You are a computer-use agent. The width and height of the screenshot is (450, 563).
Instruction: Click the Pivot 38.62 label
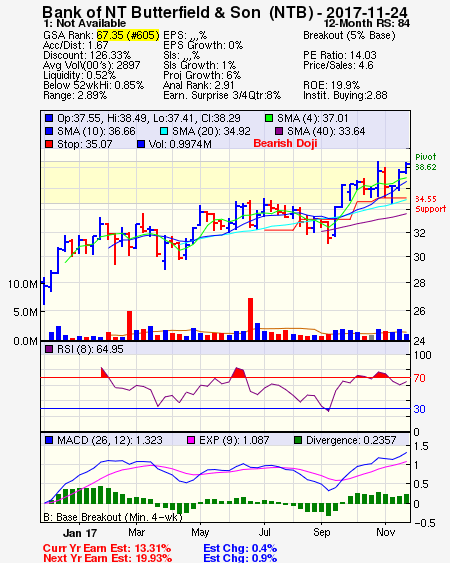point(426,162)
